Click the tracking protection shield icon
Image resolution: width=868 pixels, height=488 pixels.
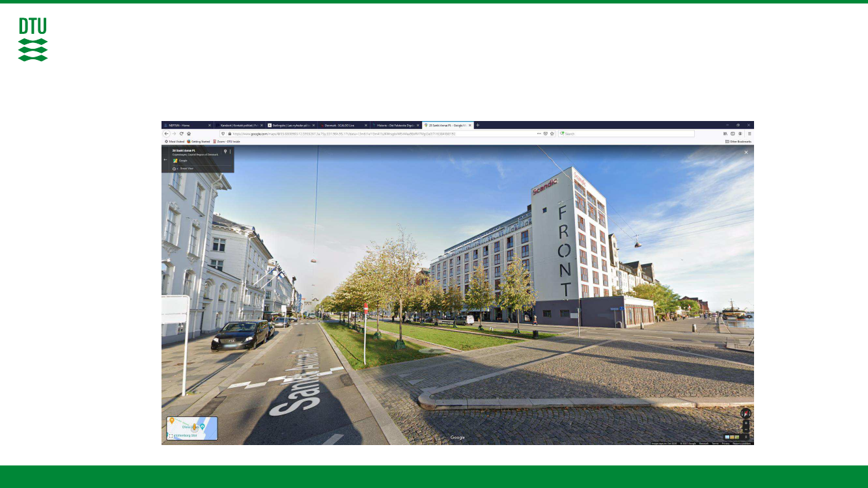tap(224, 133)
